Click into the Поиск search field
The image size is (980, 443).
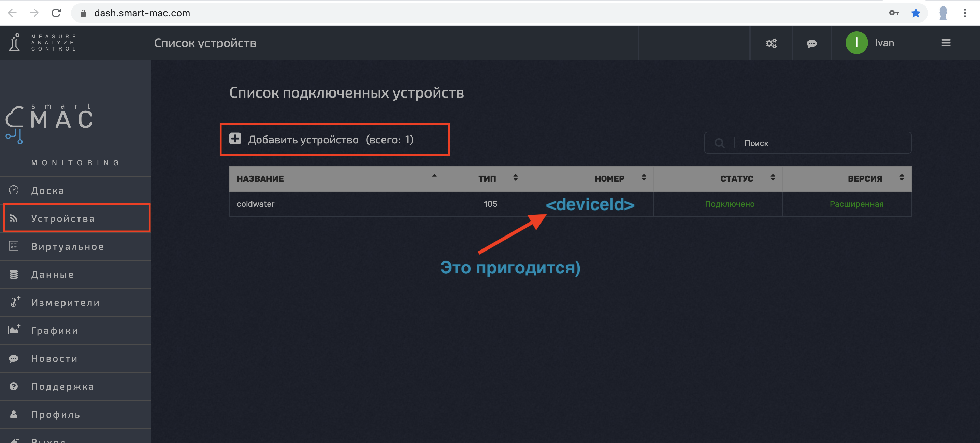[822, 143]
